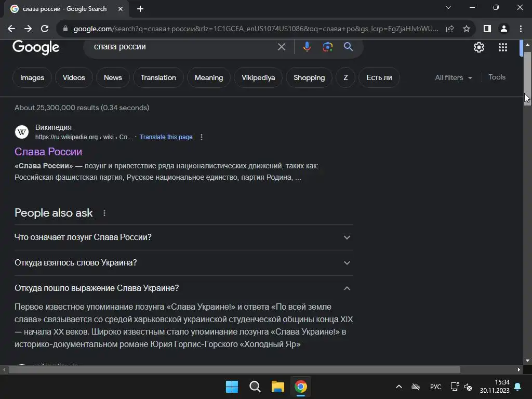Search by image with Google Lens
This screenshot has height=399, width=532.
point(328,47)
